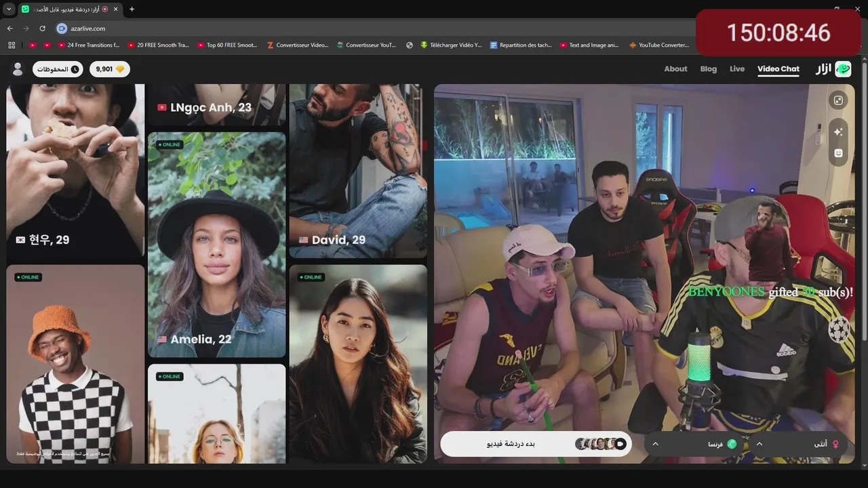868x488 pixels.
Task: Open bookmark Télécharger Vidéo Y...
Action: coord(450,45)
